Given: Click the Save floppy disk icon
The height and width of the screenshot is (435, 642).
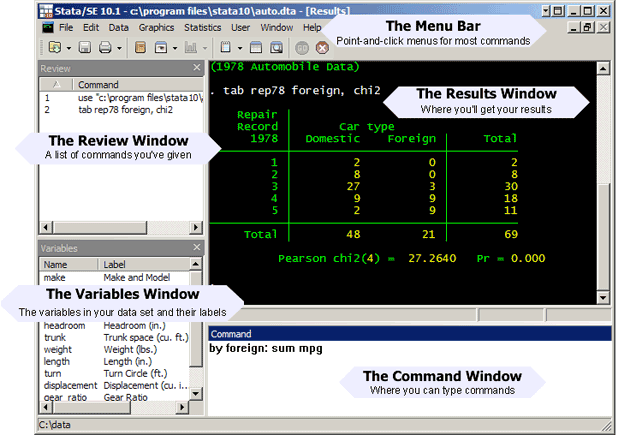Looking at the screenshot, I should (x=85, y=48).
